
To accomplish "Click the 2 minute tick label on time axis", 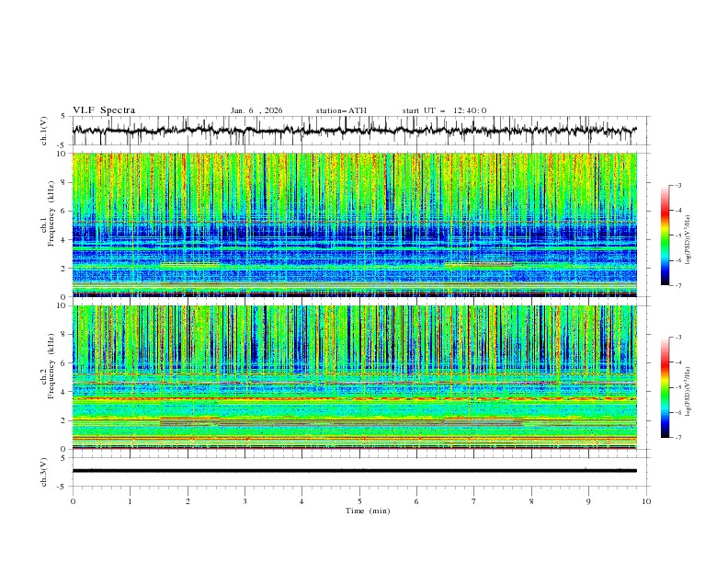I will click(188, 500).
